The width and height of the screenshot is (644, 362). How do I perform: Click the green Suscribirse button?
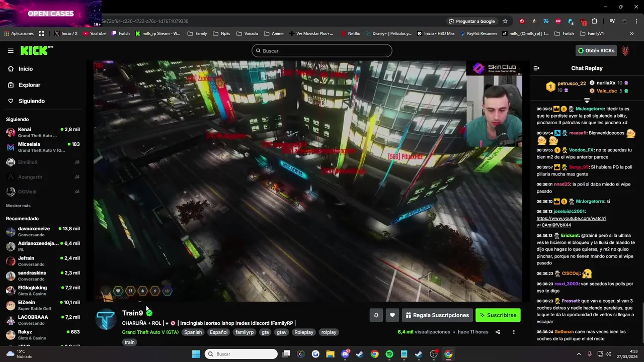pos(498,315)
